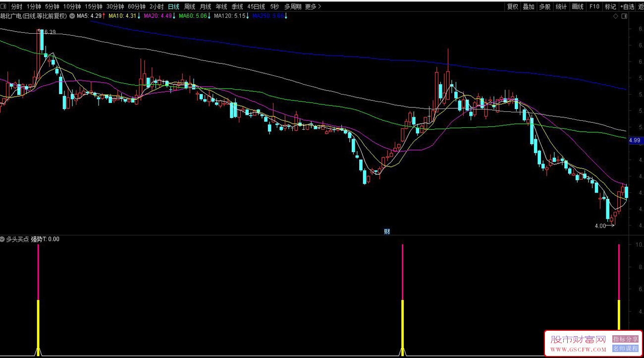Select the 日线 daily chart tab
This screenshot has height=358, width=644.
click(173, 7)
